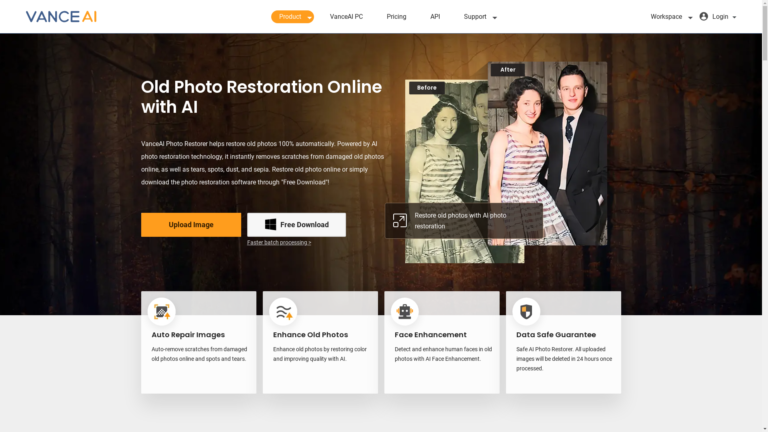Follow the Faster batch processing link
Screen dimensions: 768x432
tap(279, 243)
